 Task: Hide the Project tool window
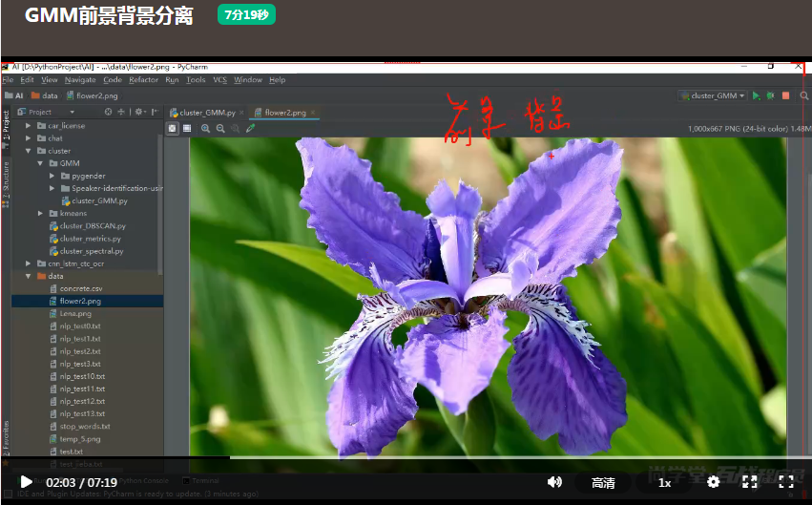155,112
